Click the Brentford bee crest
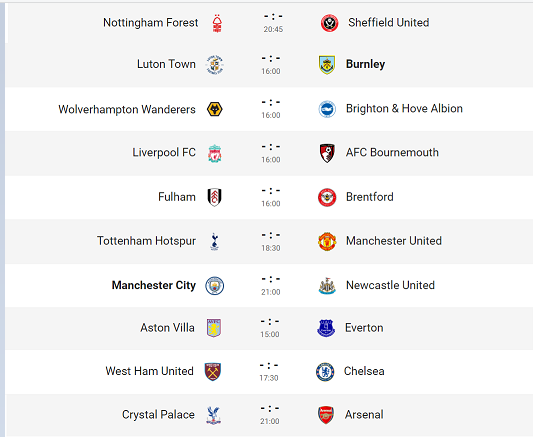533x437 pixels. click(x=327, y=197)
